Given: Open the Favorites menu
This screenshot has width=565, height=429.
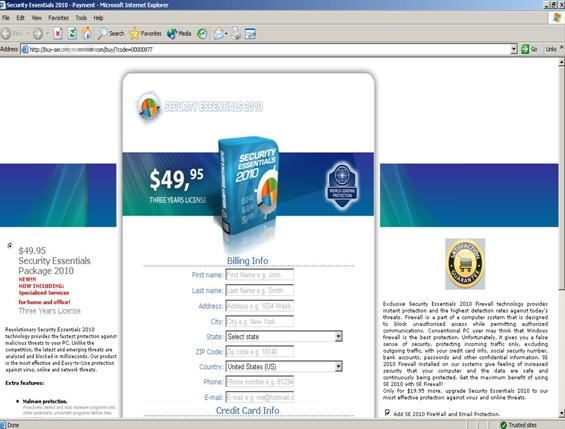Looking at the screenshot, I should coord(58,18).
